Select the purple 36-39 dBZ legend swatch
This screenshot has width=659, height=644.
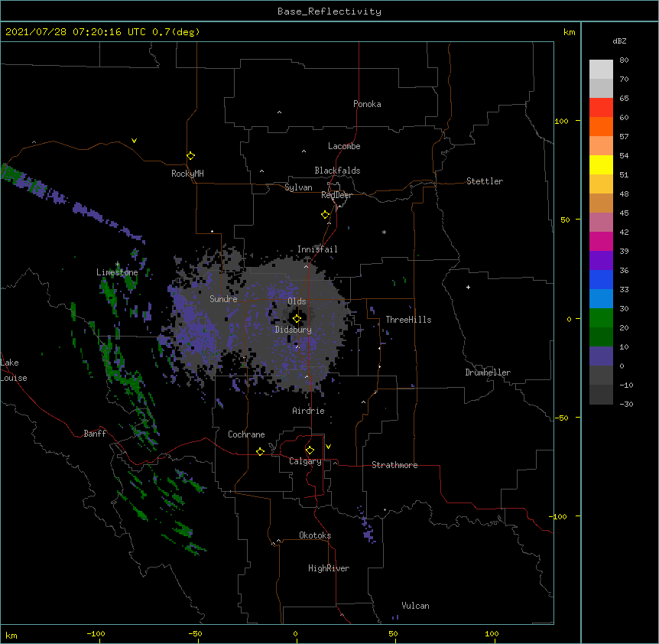pos(601,261)
